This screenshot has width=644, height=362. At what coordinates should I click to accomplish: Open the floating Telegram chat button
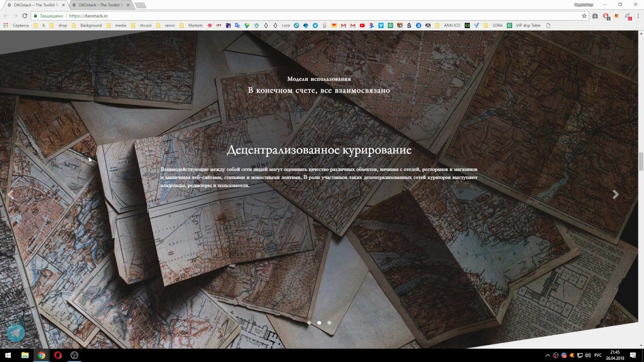pos(16,333)
